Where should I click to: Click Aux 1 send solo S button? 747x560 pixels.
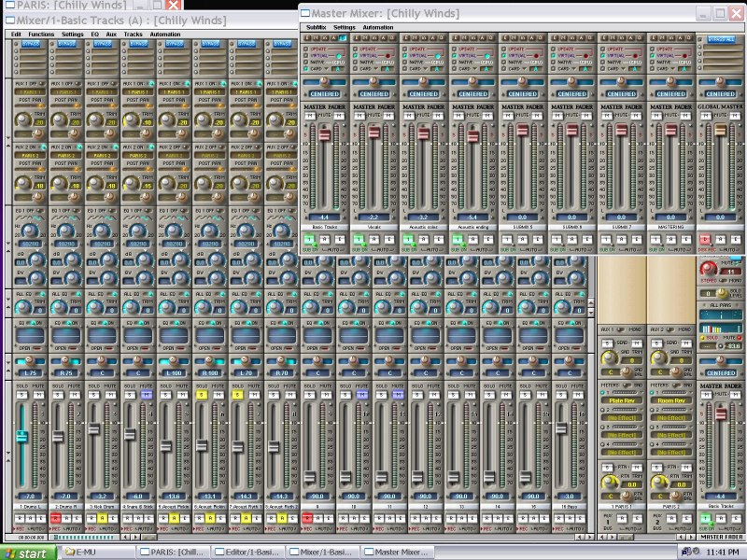click(608, 343)
